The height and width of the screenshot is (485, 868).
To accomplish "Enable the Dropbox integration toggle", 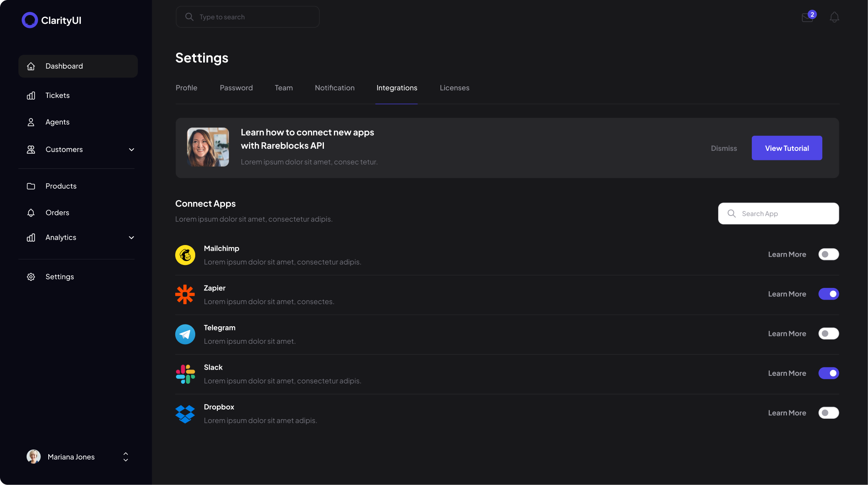I will pos(828,413).
